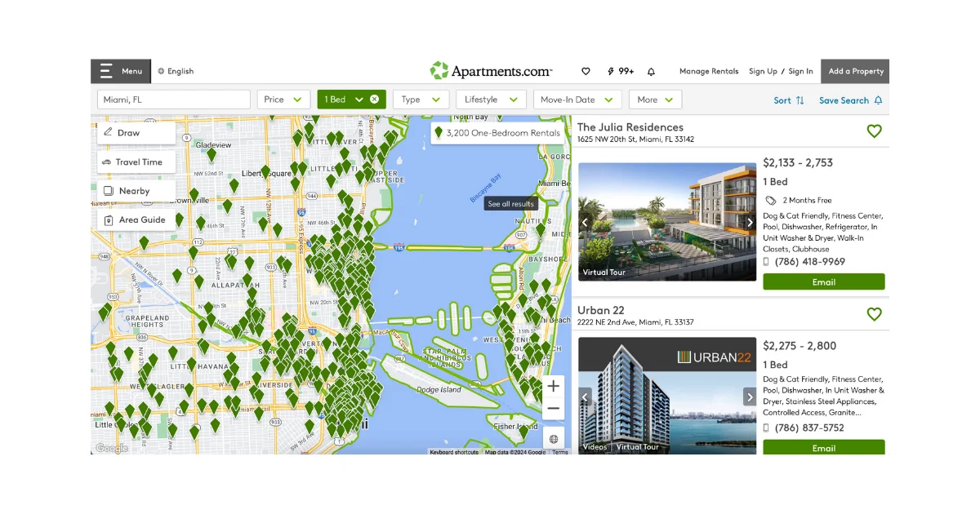Click the 2 Months Free tag icon
The image size is (980, 514).
(770, 200)
